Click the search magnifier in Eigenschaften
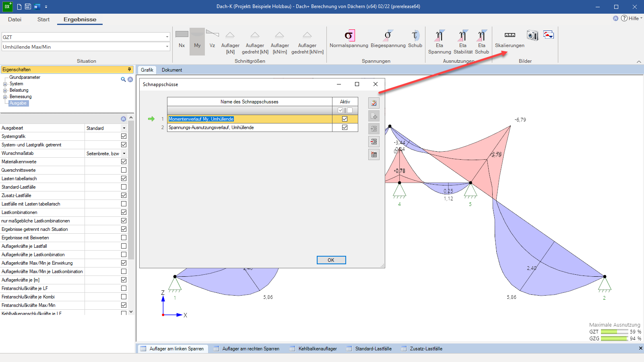This screenshot has width=644, height=362. (x=123, y=79)
